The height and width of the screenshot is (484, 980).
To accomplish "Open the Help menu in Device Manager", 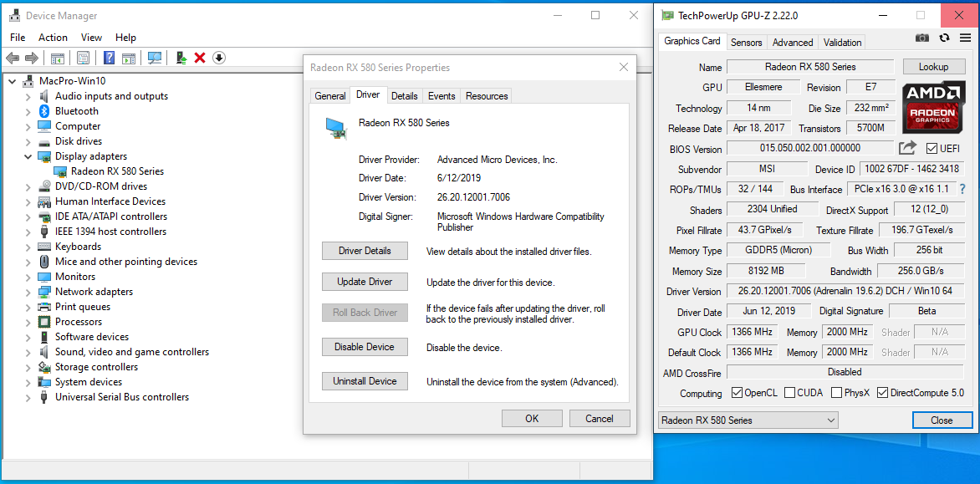I will [x=125, y=38].
